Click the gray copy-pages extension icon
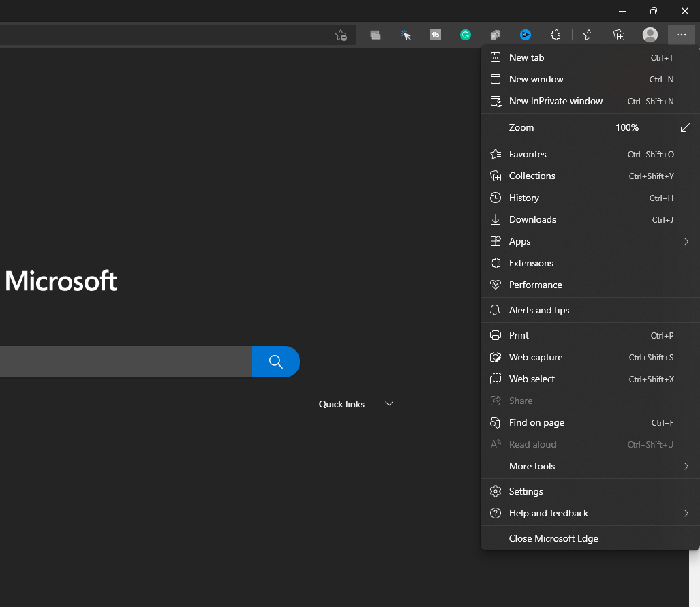 tap(495, 35)
